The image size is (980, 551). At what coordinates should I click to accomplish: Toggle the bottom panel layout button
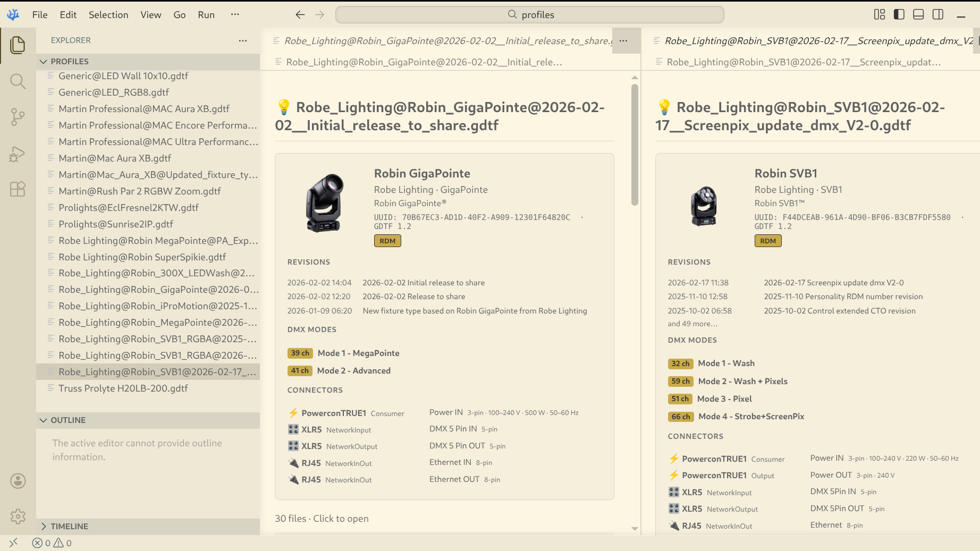click(918, 14)
